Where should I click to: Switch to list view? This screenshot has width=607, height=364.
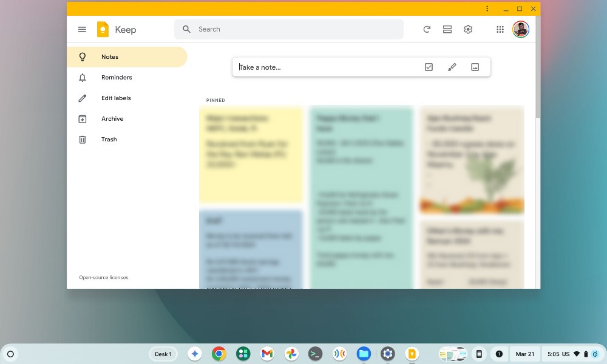click(447, 29)
